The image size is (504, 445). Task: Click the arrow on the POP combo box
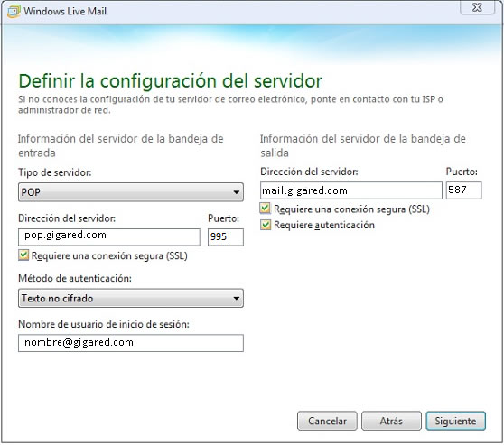[237, 192]
